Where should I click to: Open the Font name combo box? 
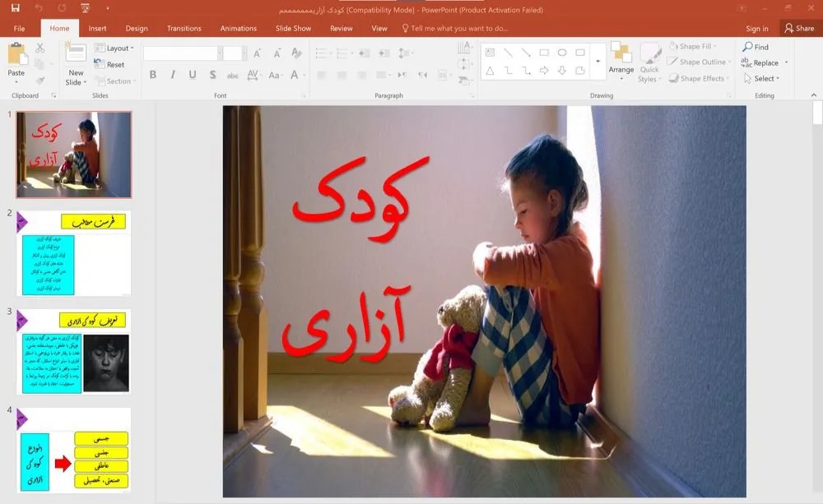click(x=182, y=53)
